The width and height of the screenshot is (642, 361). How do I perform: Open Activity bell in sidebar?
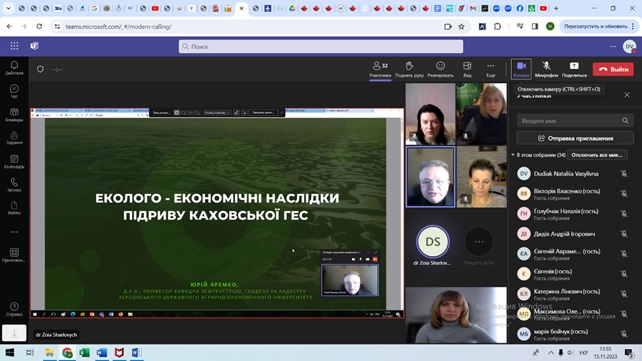pyautogui.click(x=14, y=68)
